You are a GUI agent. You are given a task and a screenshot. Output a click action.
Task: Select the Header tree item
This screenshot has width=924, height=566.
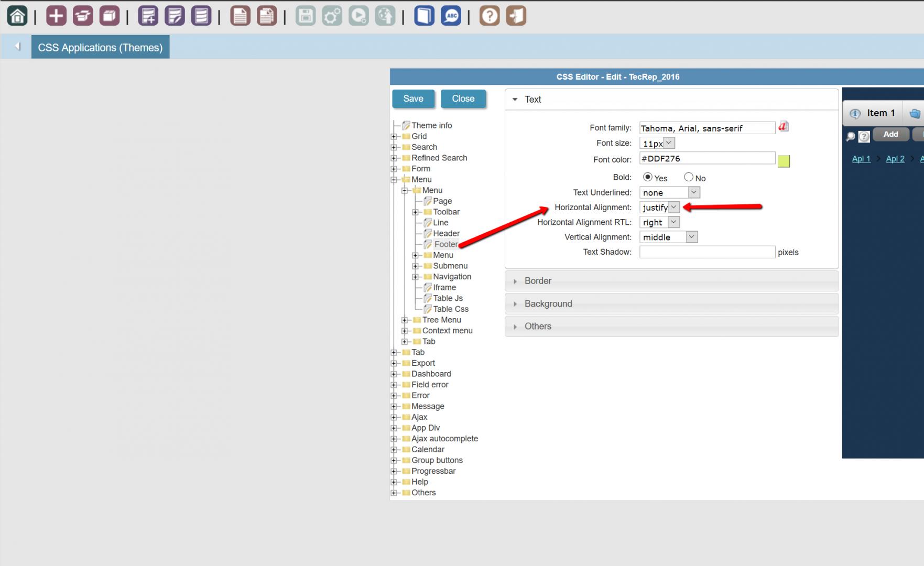(446, 233)
